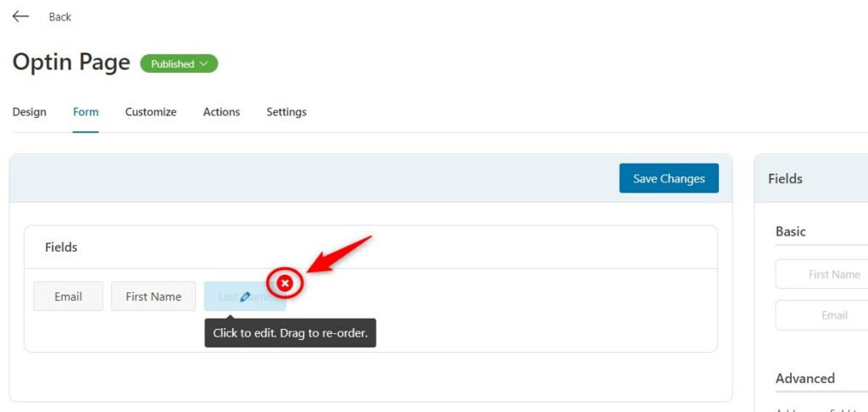The width and height of the screenshot is (868, 412).
Task: Click the Fields heading in right panel
Action: (785, 179)
